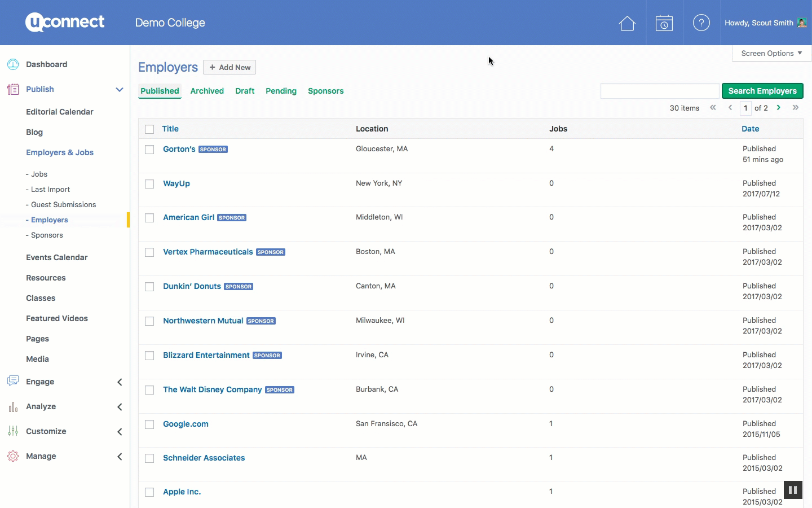Select the WayUp row checkbox

149,184
